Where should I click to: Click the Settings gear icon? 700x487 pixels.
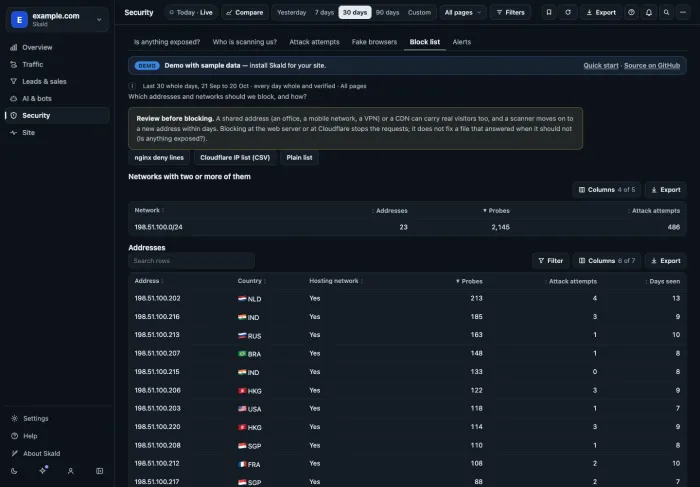[x=14, y=418]
